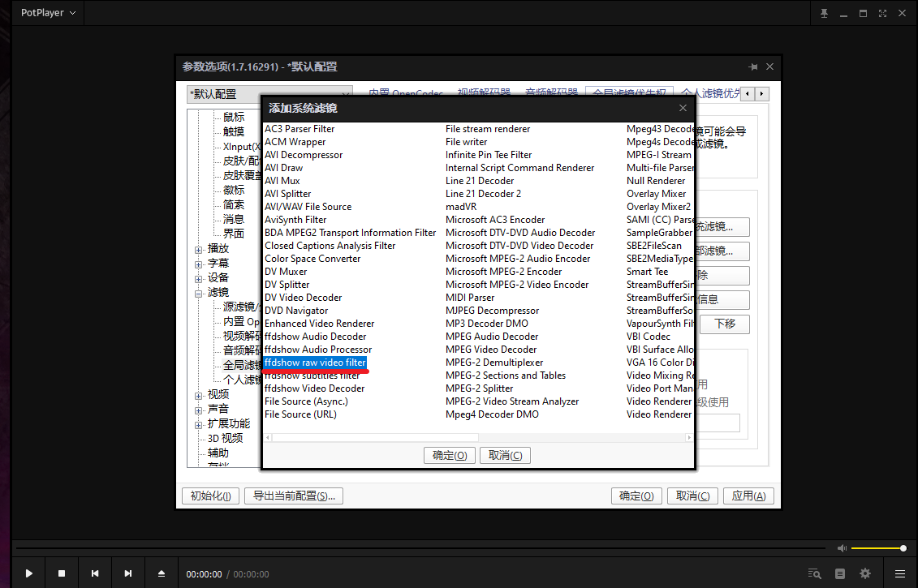This screenshot has height=588, width=918.
Task: Open player settings gear icon
Action: [x=865, y=573]
